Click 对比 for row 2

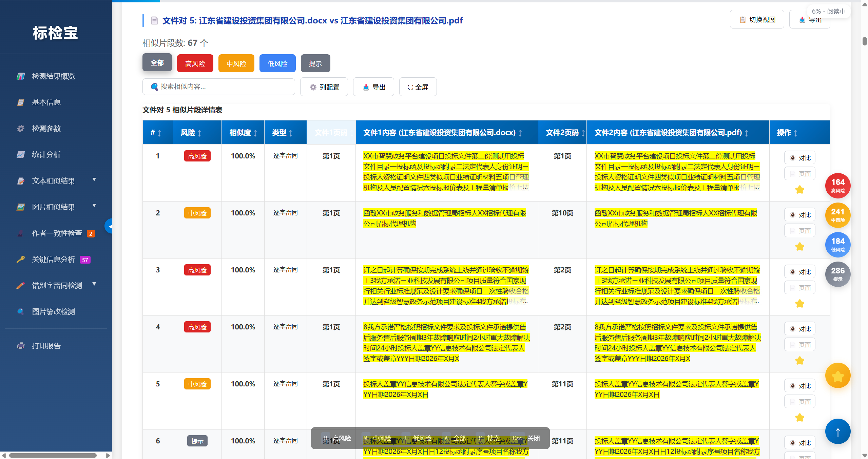pos(800,215)
